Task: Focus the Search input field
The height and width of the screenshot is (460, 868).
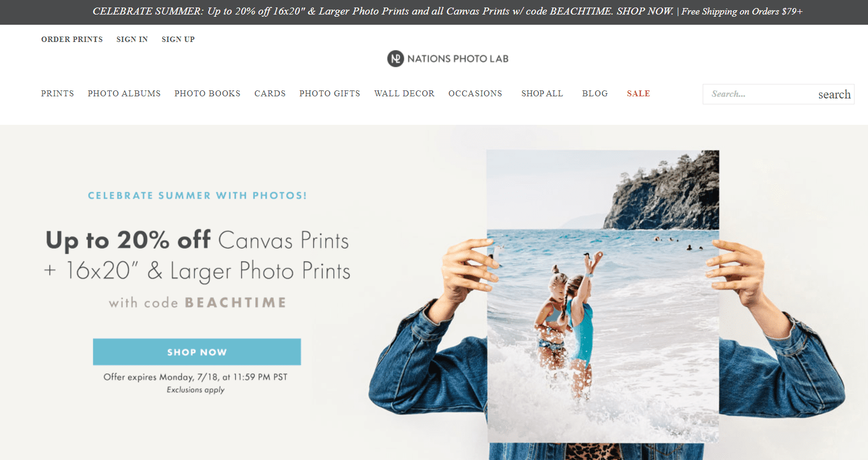Action: (x=759, y=94)
